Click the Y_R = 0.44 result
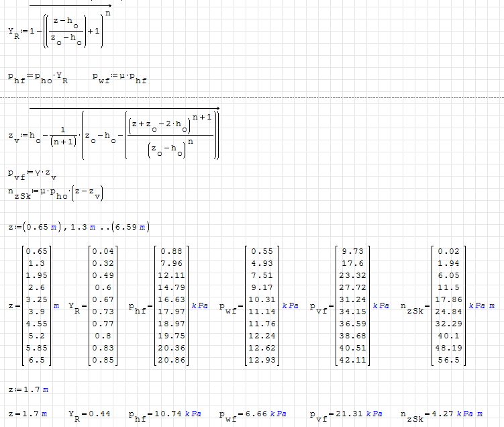Screen dimensions: 504x427 point(91,414)
